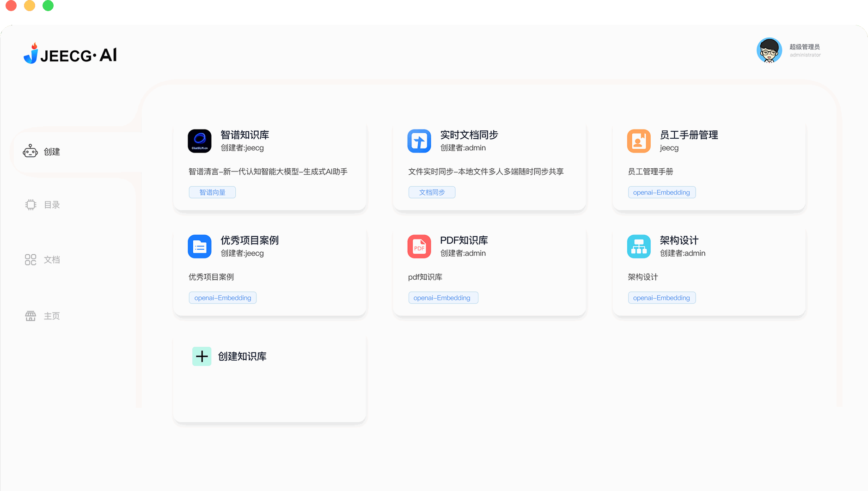This screenshot has height=491, width=868.
Task: Open the 目录 section in sidebar
Action: (x=31, y=205)
